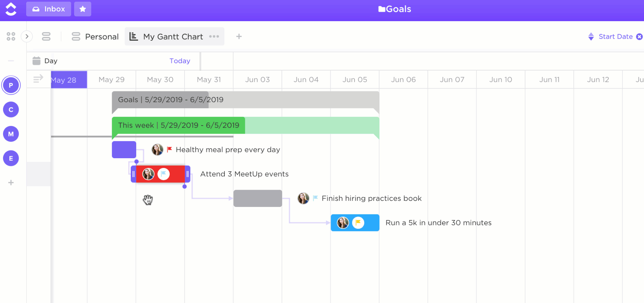Add a new view with plus
This screenshot has height=303, width=644.
[239, 36]
